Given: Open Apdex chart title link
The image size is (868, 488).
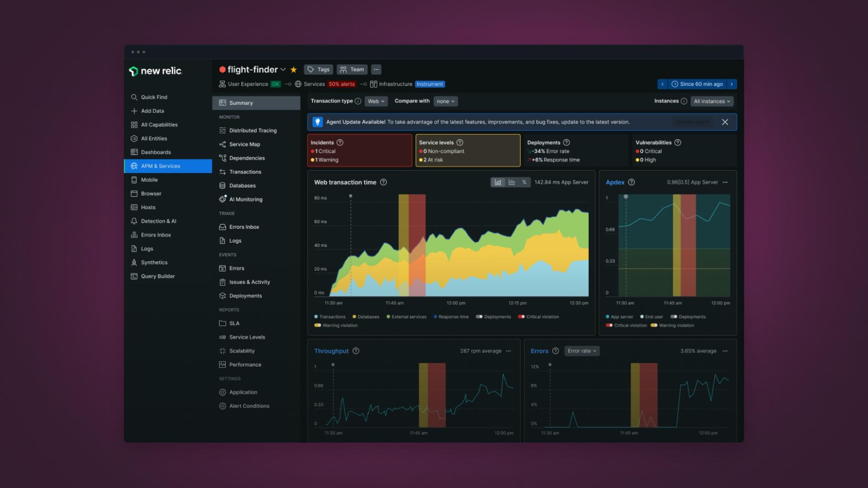Looking at the screenshot, I should click(615, 182).
